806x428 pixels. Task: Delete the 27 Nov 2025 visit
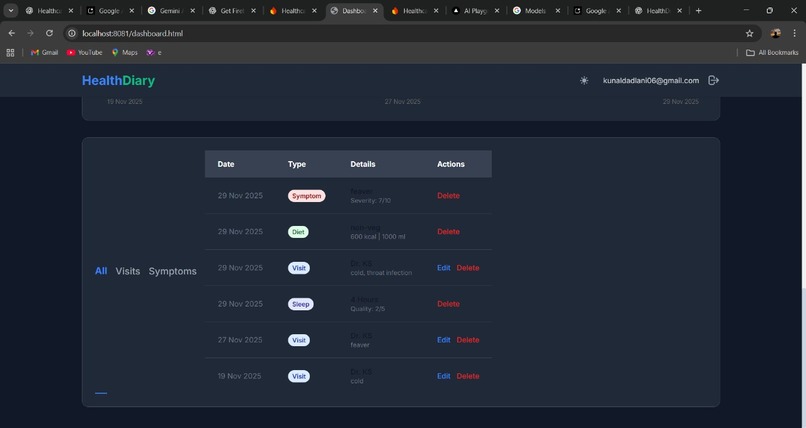[x=468, y=340]
